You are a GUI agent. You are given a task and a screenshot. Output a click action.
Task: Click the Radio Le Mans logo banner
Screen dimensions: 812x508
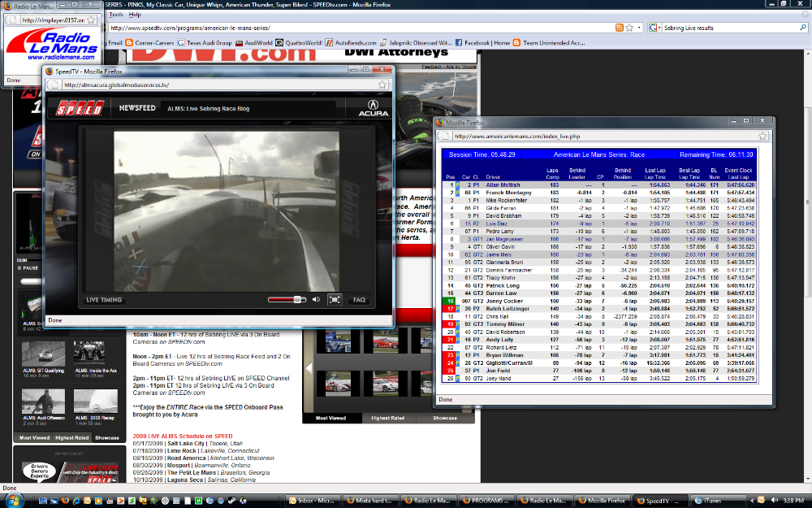[x=52, y=45]
